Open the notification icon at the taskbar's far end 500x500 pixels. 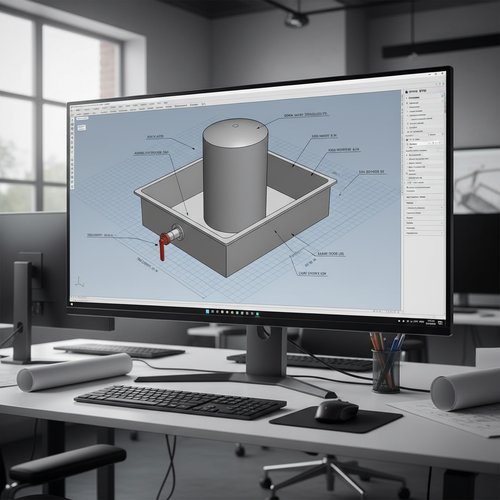(x=440, y=323)
